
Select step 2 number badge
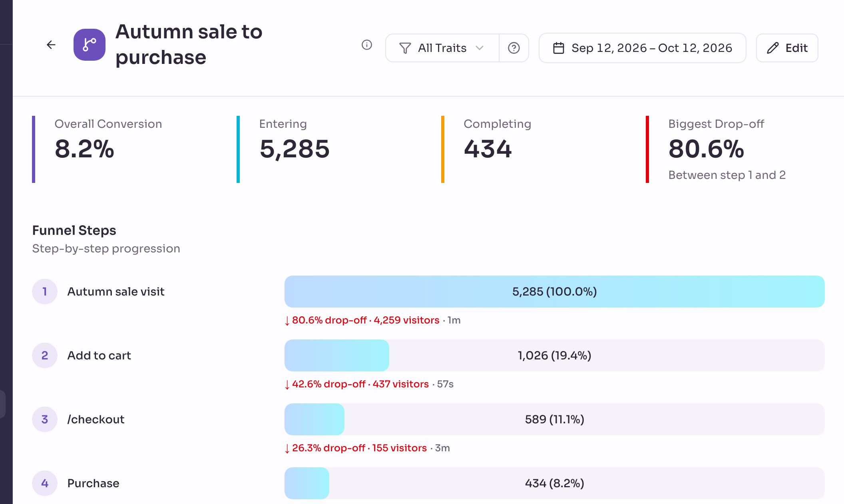coord(45,355)
